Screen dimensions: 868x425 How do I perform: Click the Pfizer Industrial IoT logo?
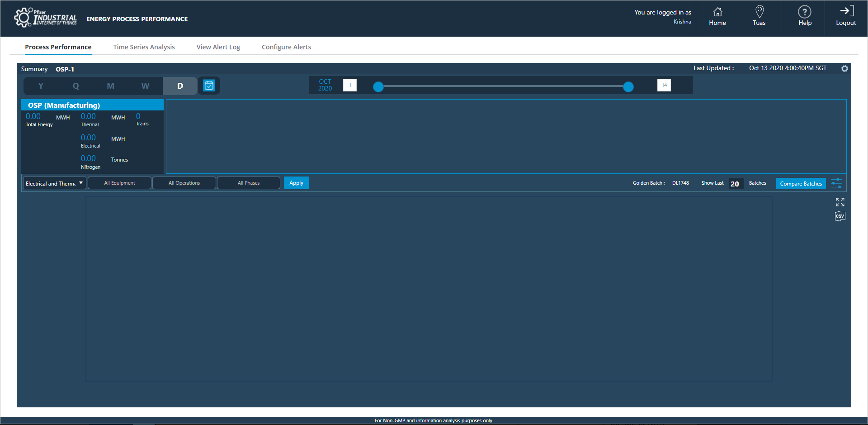(x=45, y=18)
